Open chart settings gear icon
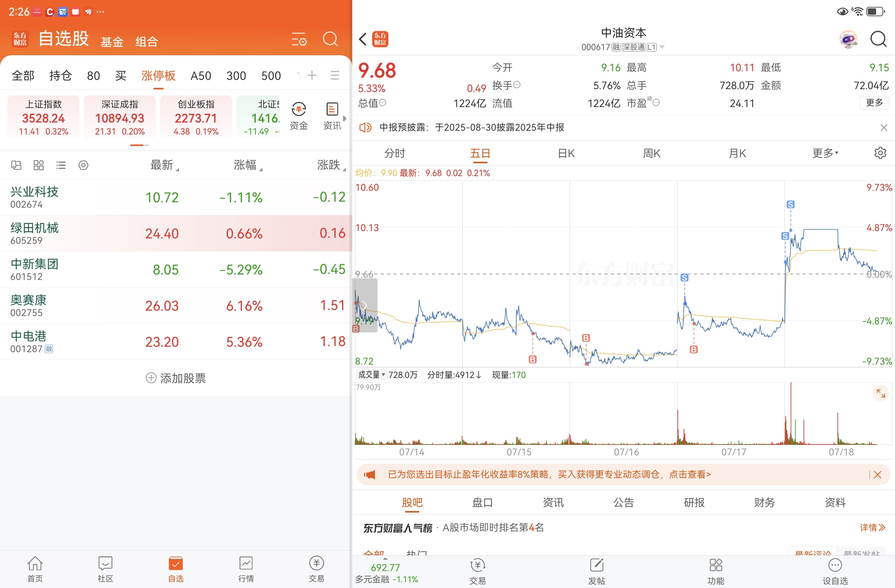This screenshot has width=895, height=588. (880, 153)
